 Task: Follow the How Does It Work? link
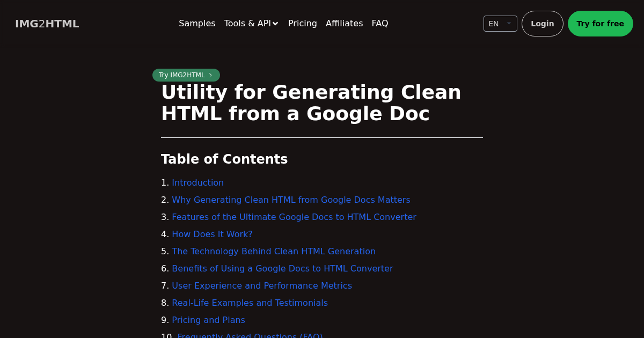[x=212, y=234]
